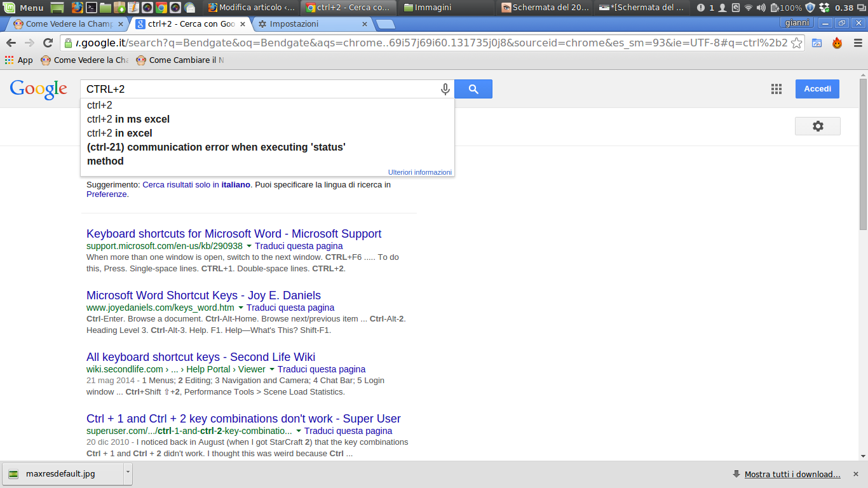
Task: Start voice search with the microphone
Action: [x=445, y=89]
